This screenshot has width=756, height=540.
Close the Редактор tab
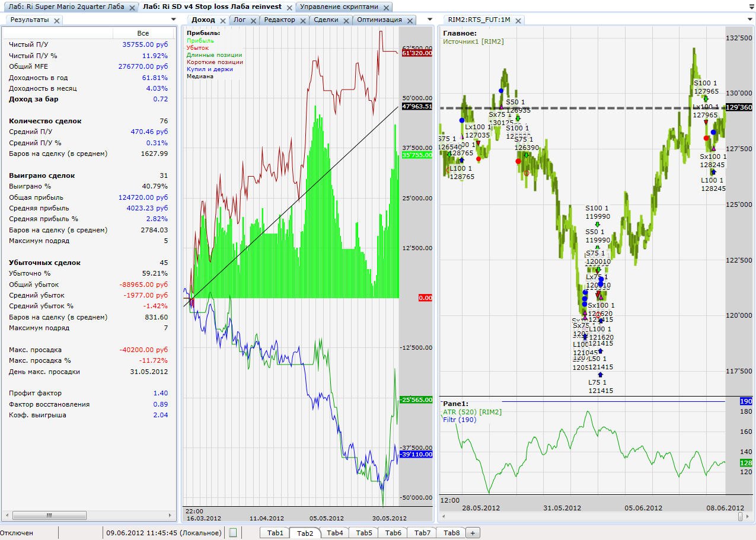303,20
